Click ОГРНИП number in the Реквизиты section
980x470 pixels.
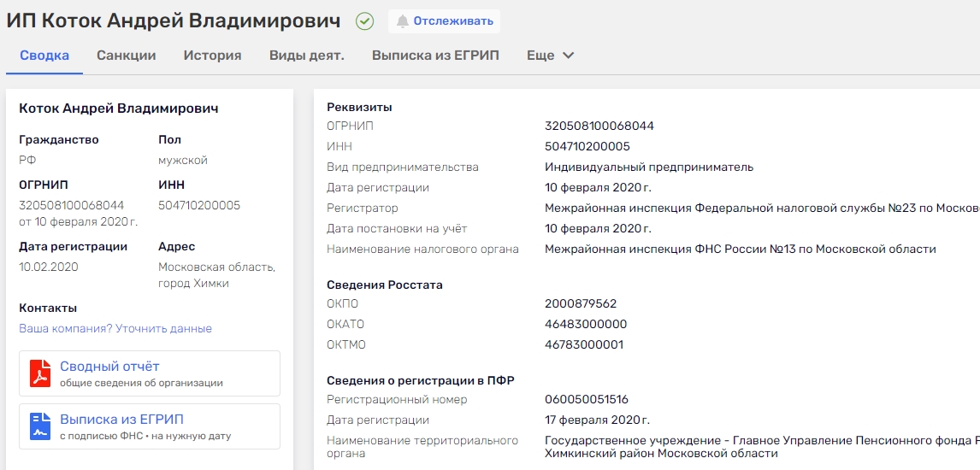(599, 126)
